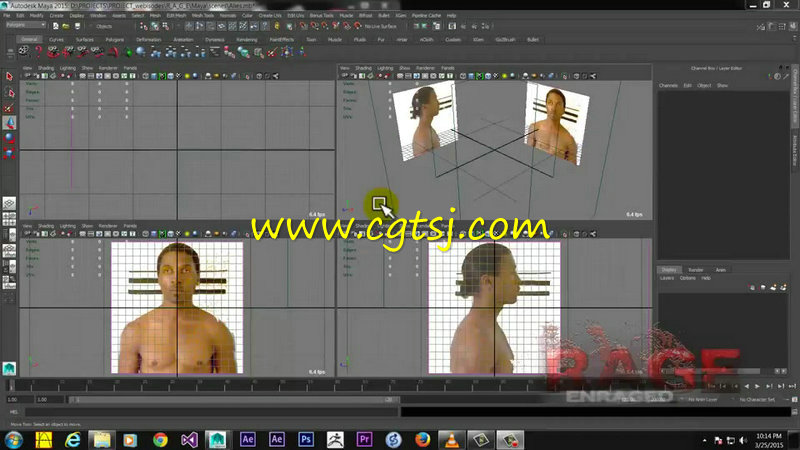The height and width of the screenshot is (450, 800).
Task: Activate the Lasso select tool
Action: pyautogui.click(x=9, y=92)
